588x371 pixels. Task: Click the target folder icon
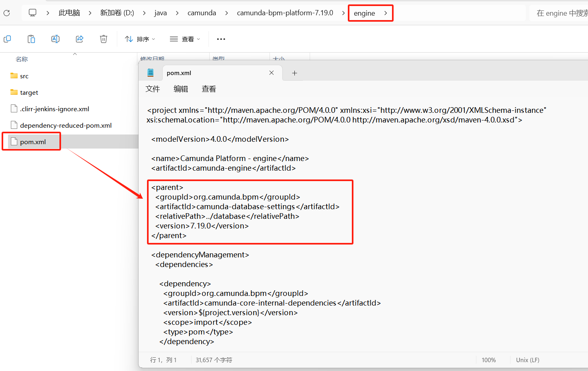[x=14, y=92]
